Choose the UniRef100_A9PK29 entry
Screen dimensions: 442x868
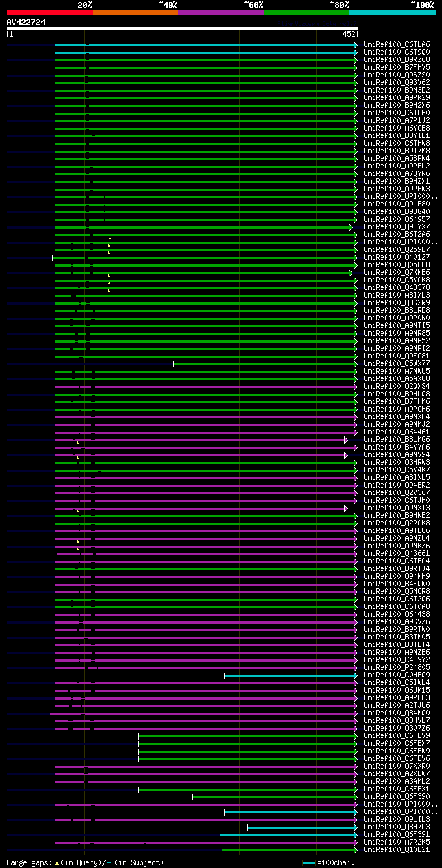click(x=396, y=97)
